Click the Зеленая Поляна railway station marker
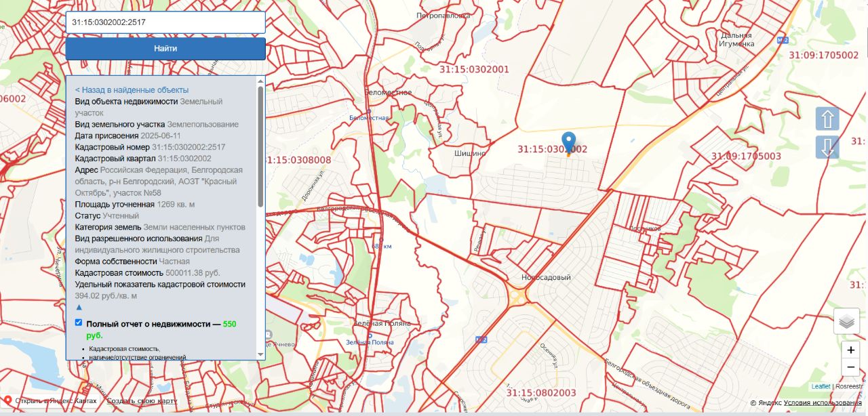 (x=370, y=335)
